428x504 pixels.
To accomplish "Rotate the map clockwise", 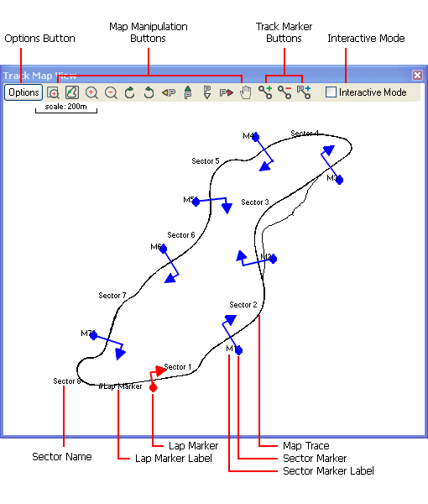I will [130, 93].
